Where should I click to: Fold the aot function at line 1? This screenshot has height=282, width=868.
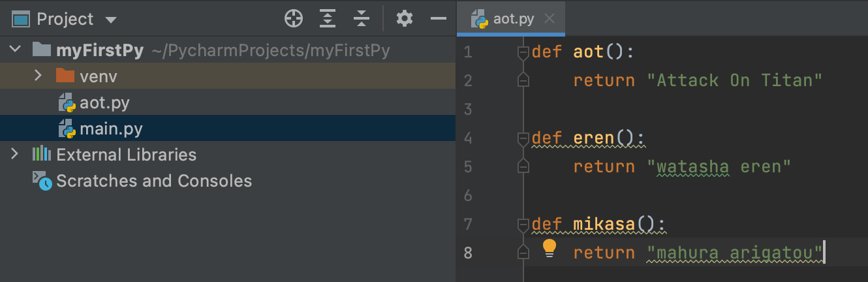pos(522,52)
